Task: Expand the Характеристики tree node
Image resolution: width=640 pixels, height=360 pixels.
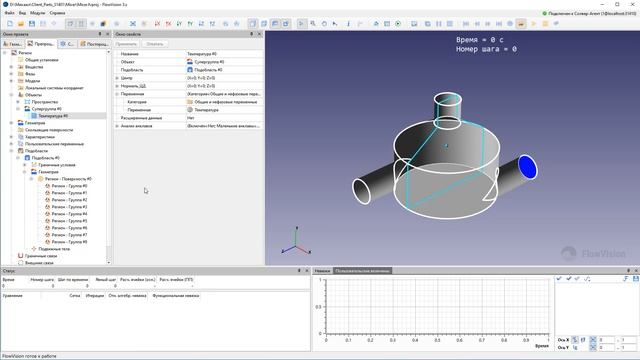Action: tap(11, 137)
